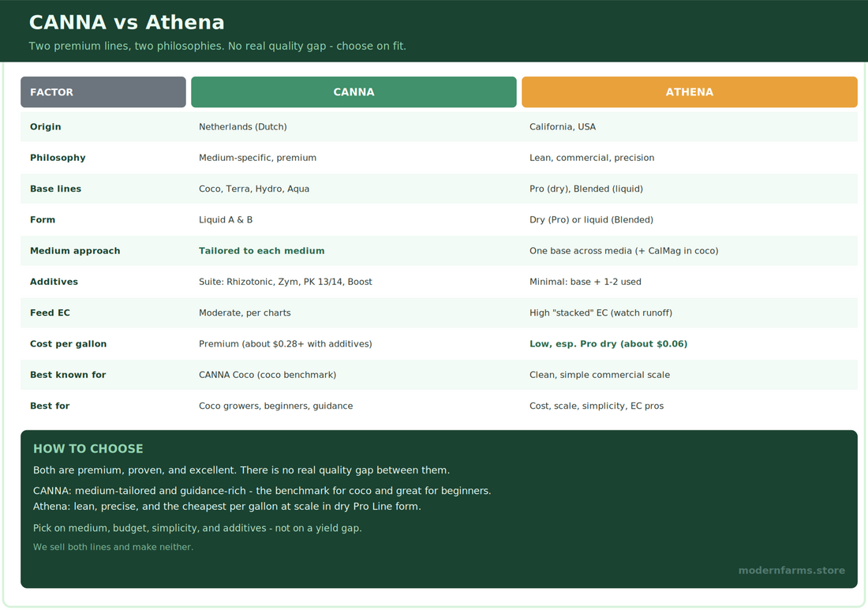Click the 'Coco growers, beginners, guidance' cell
The image size is (868, 610).
pos(275,406)
